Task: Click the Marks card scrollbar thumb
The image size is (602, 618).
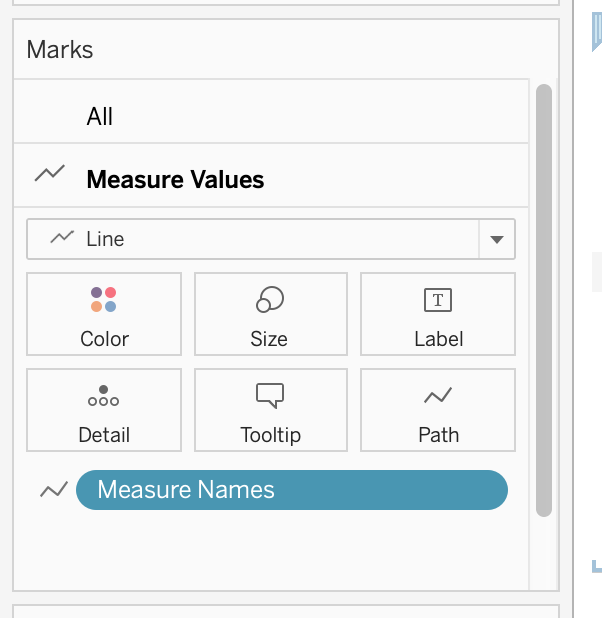Action: pyautogui.click(x=544, y=300)
